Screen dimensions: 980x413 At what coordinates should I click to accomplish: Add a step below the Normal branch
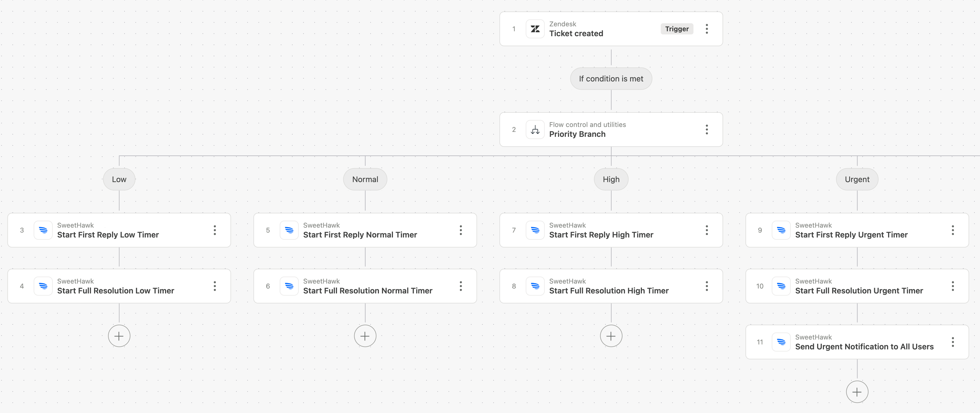pyautogui.click(x=365, y=336)
